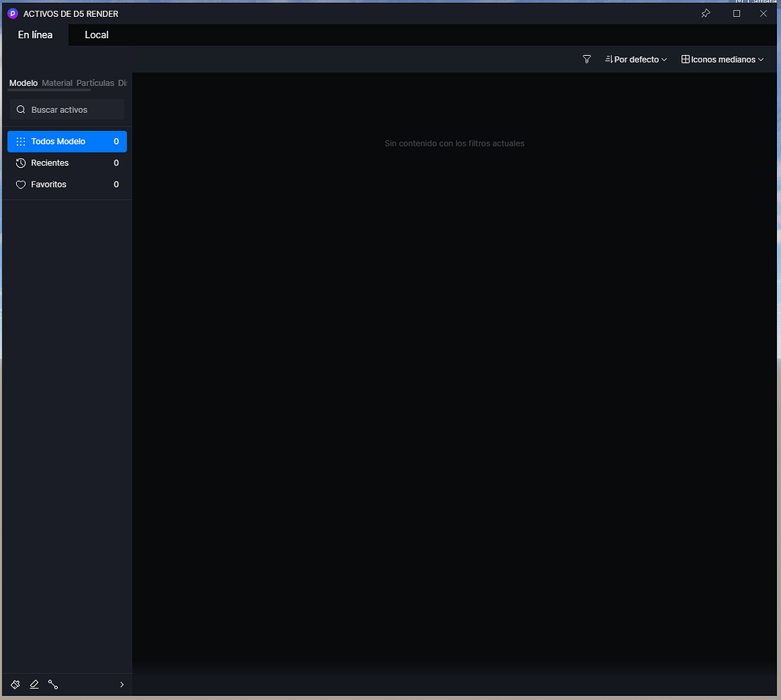
Task: Open the filter icon above asset area
Action: click(x=586, y=59)
